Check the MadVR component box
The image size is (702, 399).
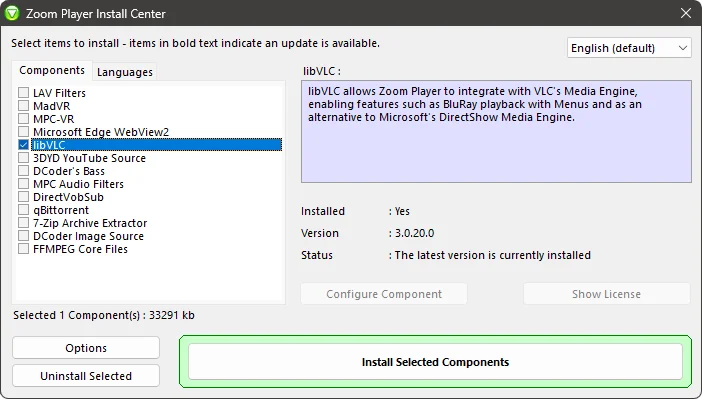click(x=23, y=106)
